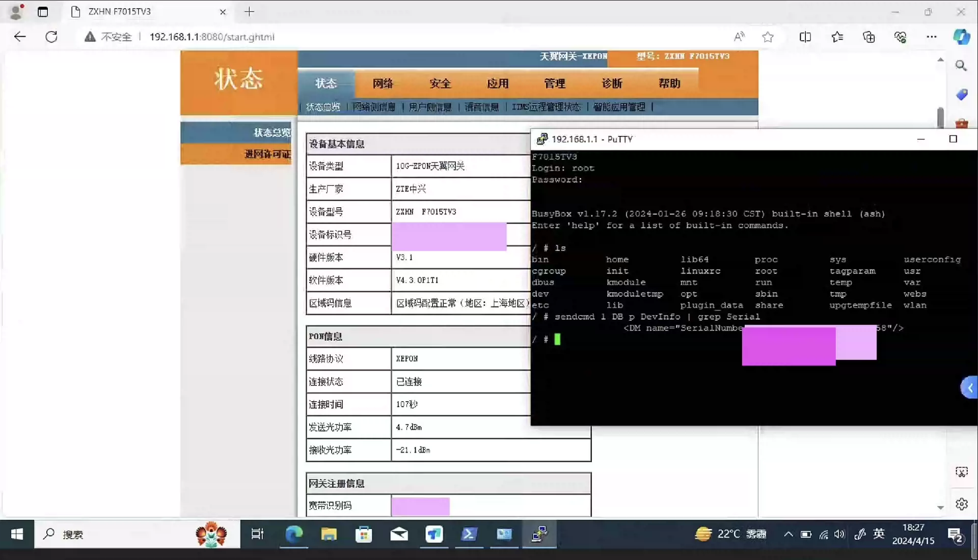
Task: Select the 管理 main tab
Action: tap(555, 83)
